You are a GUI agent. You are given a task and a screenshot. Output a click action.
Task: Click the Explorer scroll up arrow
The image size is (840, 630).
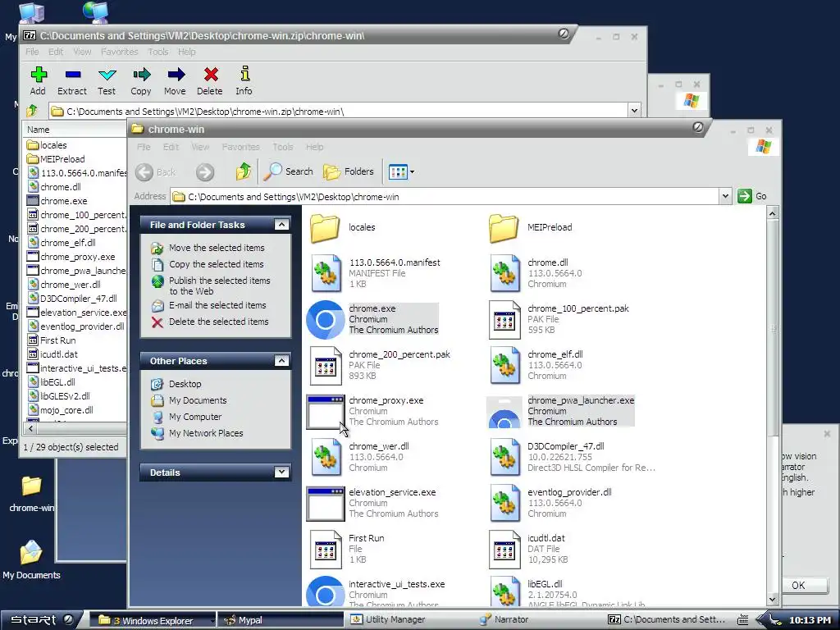772,213
